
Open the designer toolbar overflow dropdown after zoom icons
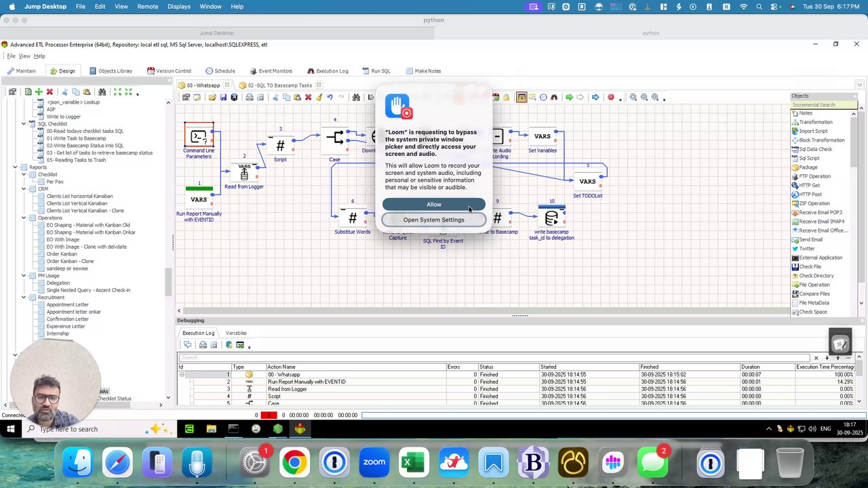664,98
